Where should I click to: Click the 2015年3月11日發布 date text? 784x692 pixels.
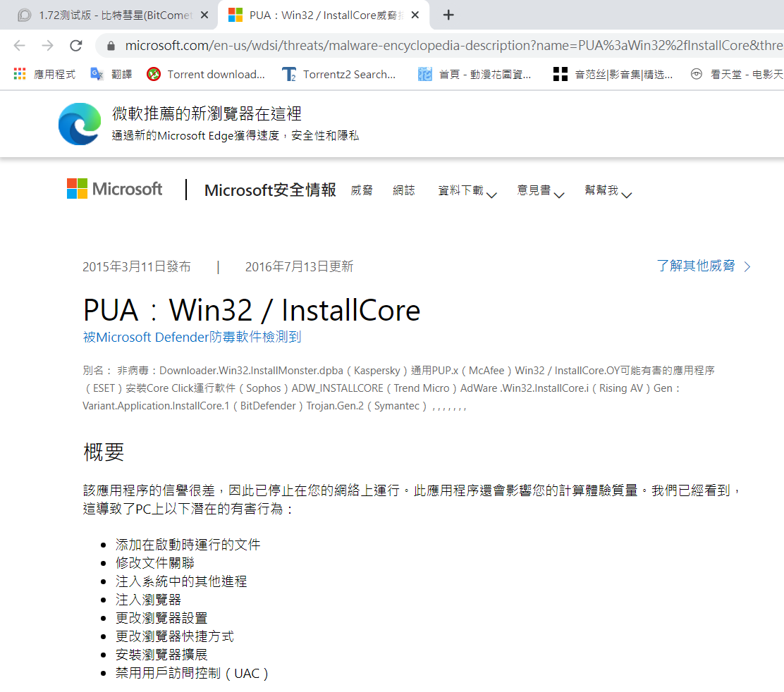tap(137, 267)
